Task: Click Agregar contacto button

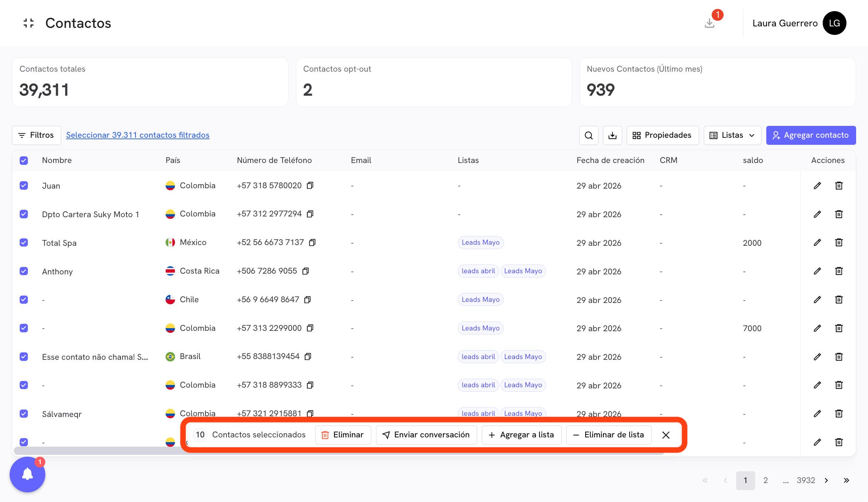Action: pyautogui.click(x=811, y=135)
